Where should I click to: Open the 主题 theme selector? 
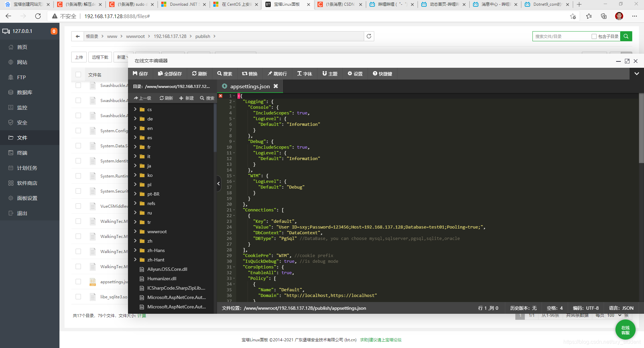tap(330, 74)
